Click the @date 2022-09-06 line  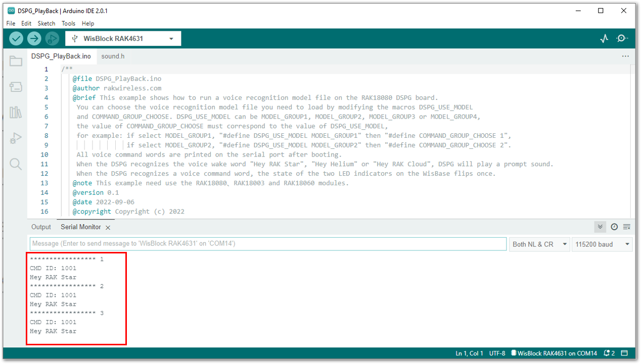pyautogui.click(x=103, y=202)
